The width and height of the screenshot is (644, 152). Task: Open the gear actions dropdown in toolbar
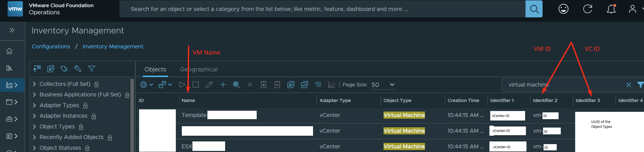click(146, 85)
